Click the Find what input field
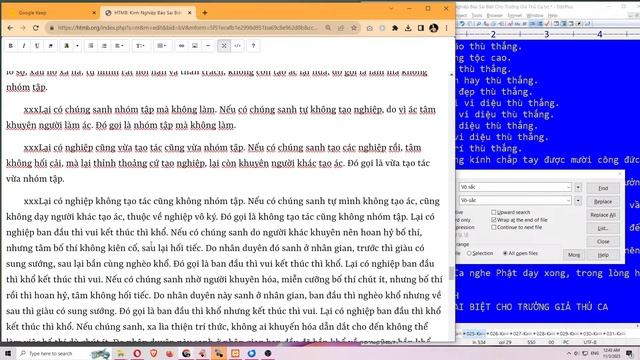Image resolution: width=640 pixels, height=360 pixels. click(515, 187)
